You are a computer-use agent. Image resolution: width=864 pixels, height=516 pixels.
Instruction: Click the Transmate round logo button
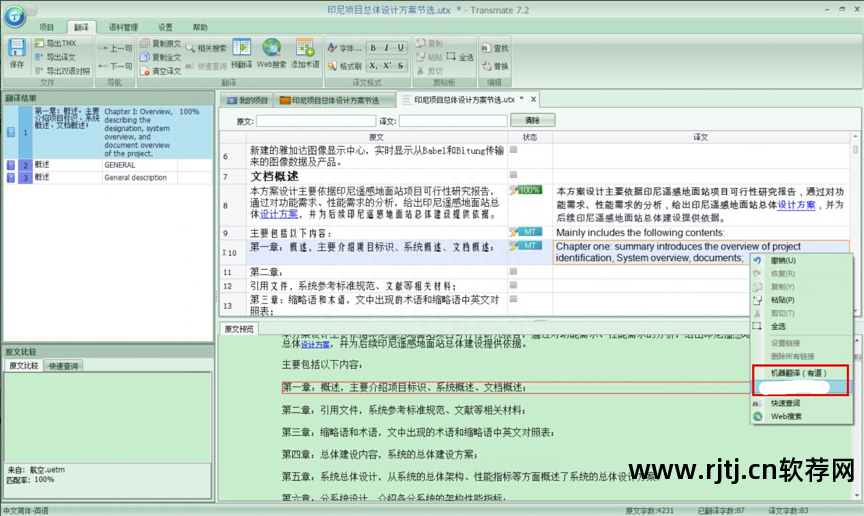tap(15, 17)
